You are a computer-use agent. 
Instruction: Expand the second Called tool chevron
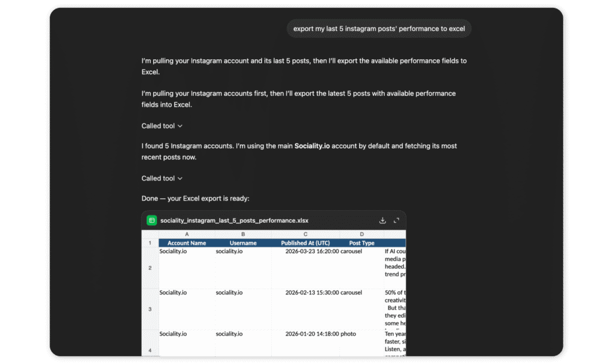coord(180,178)
